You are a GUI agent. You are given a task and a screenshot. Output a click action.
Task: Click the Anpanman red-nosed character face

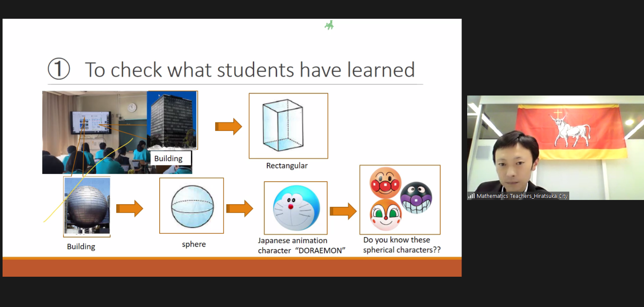tap(385, 183)
